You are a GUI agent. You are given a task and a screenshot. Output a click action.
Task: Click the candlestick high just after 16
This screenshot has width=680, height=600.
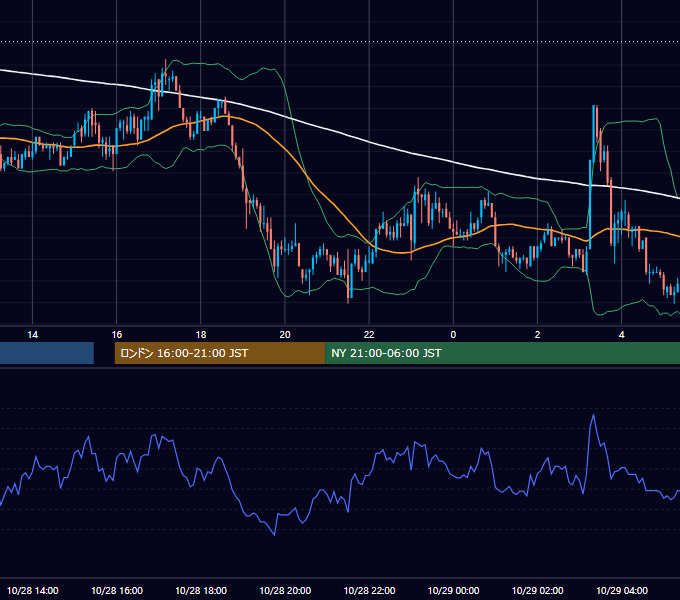[x=165, y=74]
